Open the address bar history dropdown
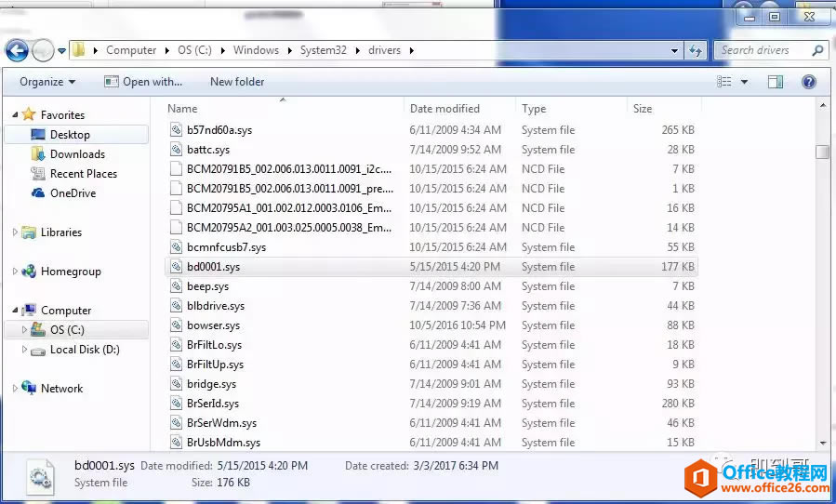 pyautogui.click(x=674, y=50)
